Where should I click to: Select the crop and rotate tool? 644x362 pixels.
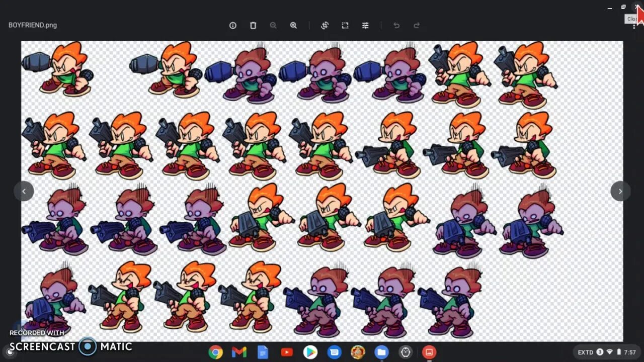pos(325,25)
